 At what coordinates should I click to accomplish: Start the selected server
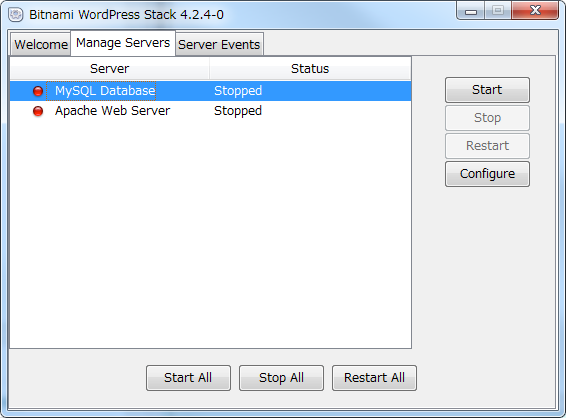pyautogui.click(x=487, y=90)
